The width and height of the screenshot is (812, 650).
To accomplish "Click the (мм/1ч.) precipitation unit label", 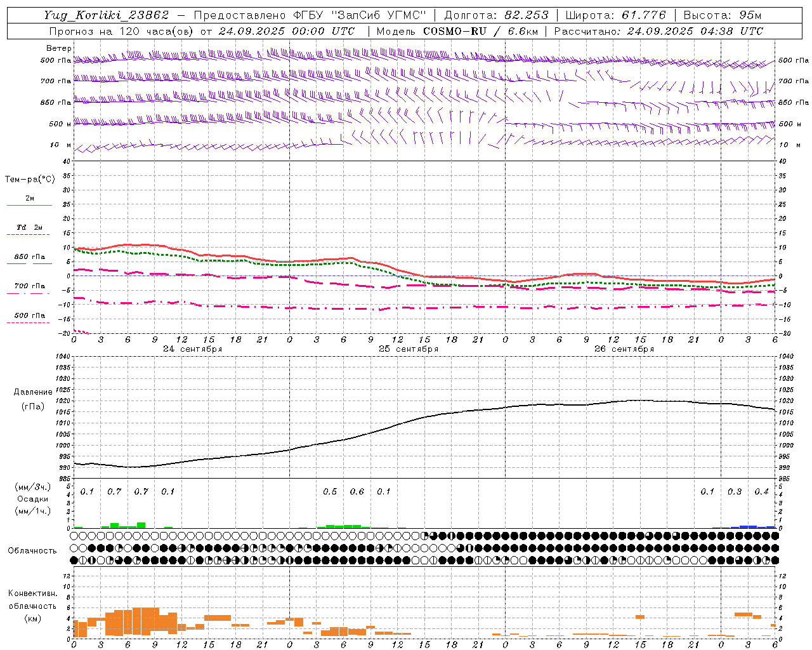I will [x=33, y=511].
